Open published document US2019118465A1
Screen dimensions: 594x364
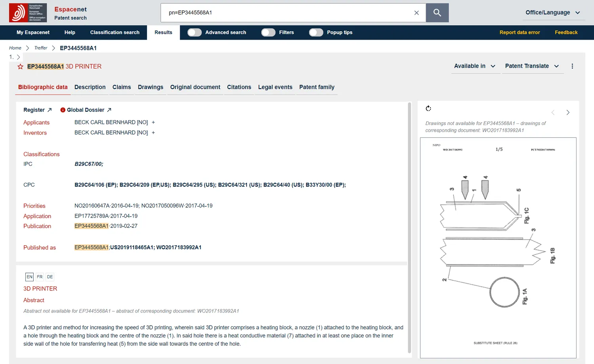pos(132,248)
